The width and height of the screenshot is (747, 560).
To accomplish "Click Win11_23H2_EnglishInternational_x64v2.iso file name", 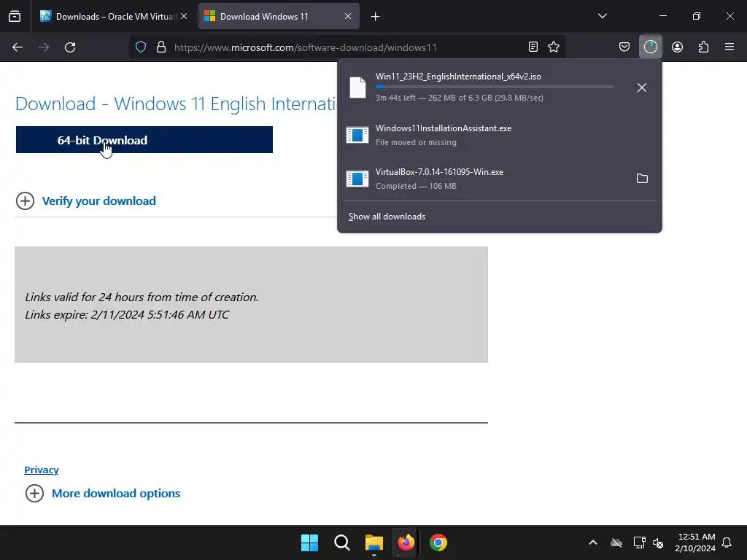I will click(458, 77).
